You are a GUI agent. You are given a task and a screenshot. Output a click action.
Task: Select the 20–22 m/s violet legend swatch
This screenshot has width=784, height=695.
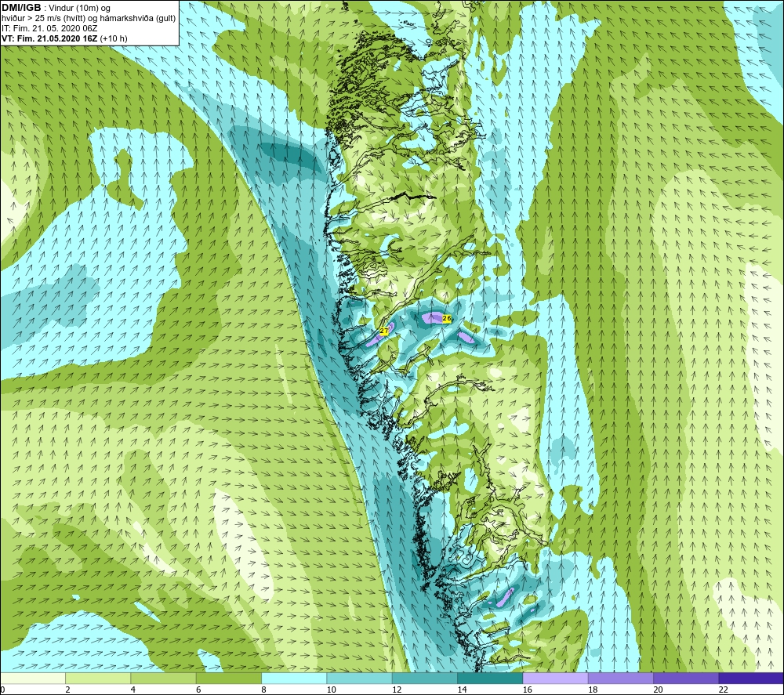click(x=685, y=678)
